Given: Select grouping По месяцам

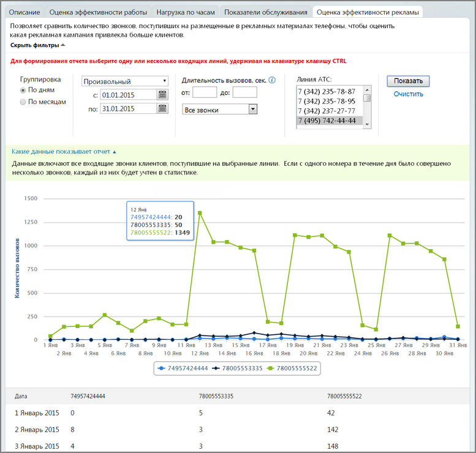Looking at the screenshot, I should [x=23, y=102].
